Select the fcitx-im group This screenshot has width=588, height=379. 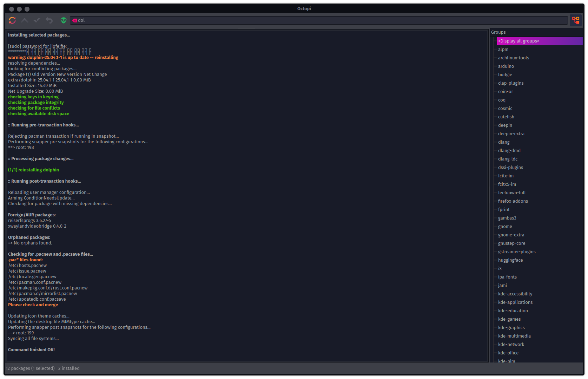tap(540, 176)
